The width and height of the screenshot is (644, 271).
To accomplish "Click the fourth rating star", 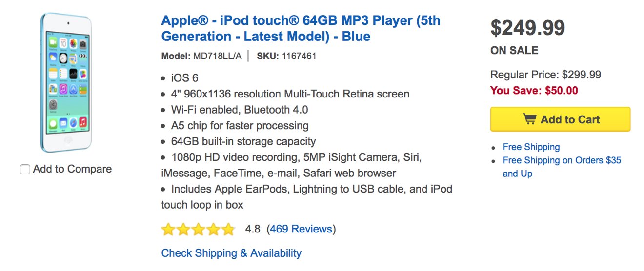I will pos(213,229).
